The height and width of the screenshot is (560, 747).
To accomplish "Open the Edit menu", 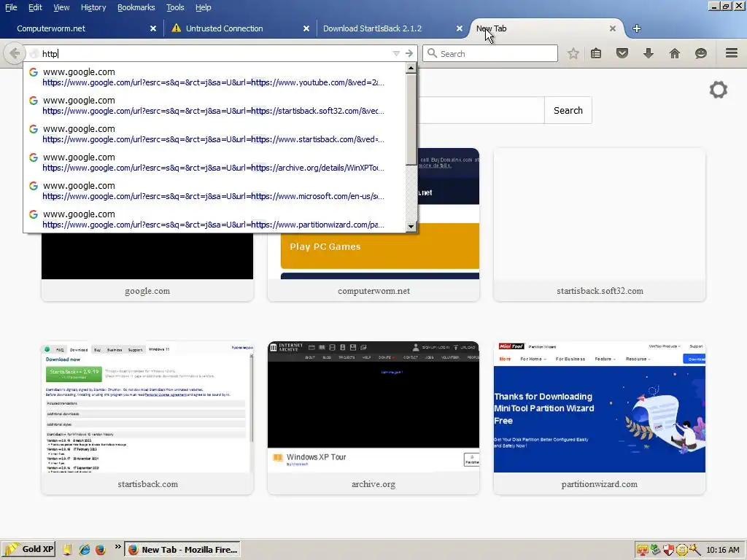I will [x=35, y=7].
